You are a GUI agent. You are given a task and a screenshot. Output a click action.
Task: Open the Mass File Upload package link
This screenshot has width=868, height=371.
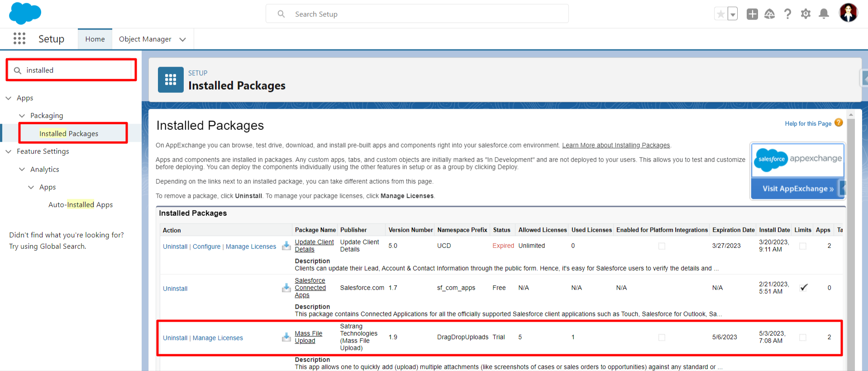point(308,337)
